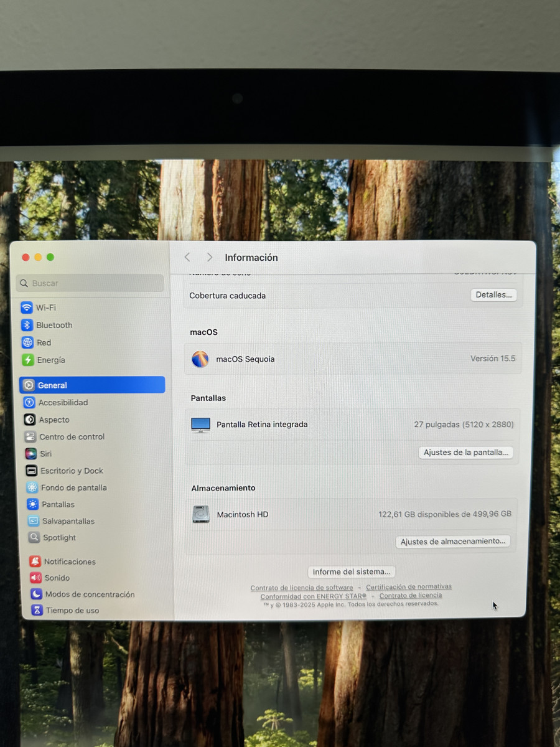Open Contrato de licencia de software link
This screenshot has height=747, width=560.
tap(302, 588)
